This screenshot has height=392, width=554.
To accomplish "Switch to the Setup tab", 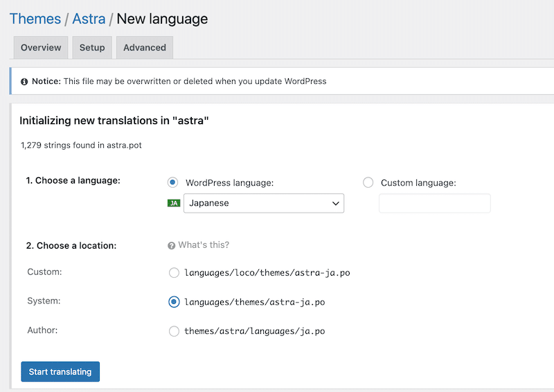I will click(x=92, y=47).
